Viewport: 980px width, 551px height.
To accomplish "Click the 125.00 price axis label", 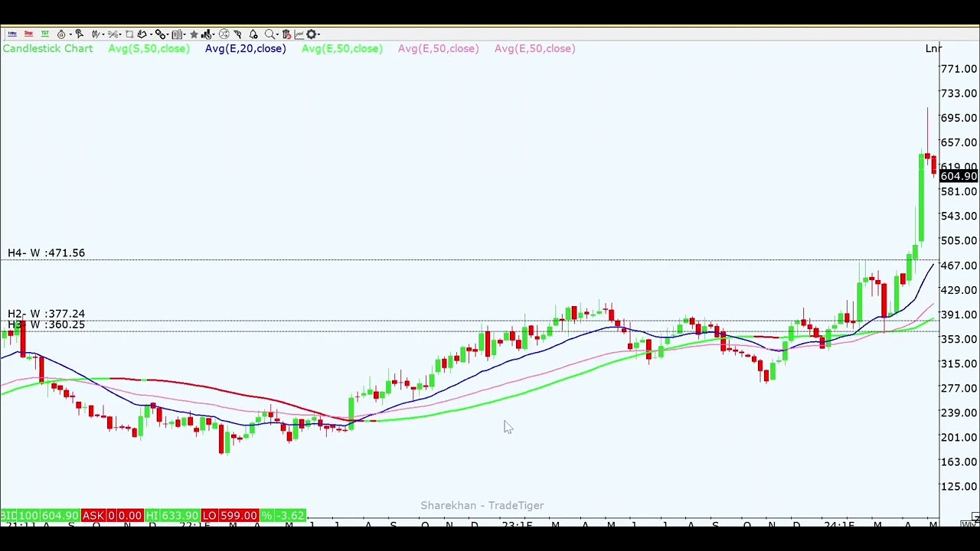I will tap(959, 486).
